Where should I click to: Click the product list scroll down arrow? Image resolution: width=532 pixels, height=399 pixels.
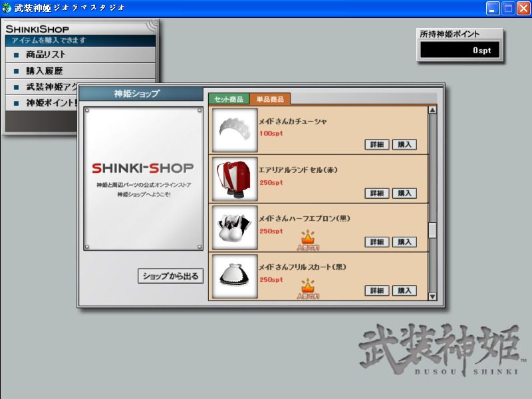pos(432,297)
